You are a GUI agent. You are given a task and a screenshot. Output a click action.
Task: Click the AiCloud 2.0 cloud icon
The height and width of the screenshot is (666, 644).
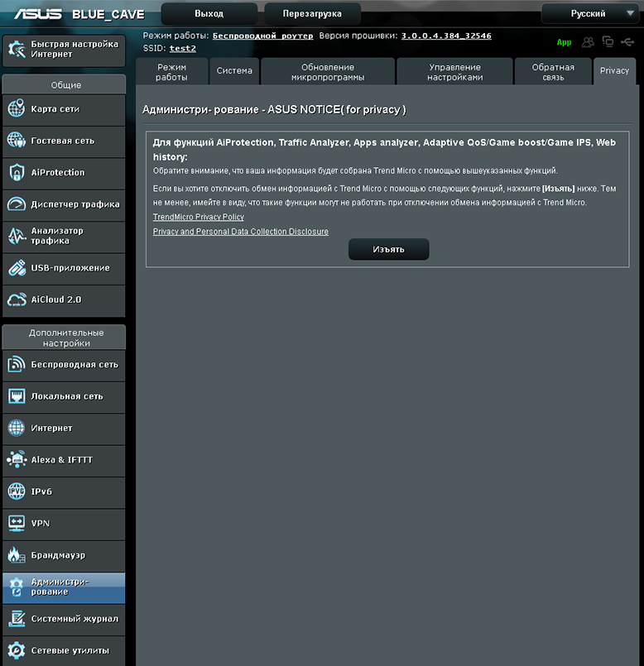click(17, 299)
